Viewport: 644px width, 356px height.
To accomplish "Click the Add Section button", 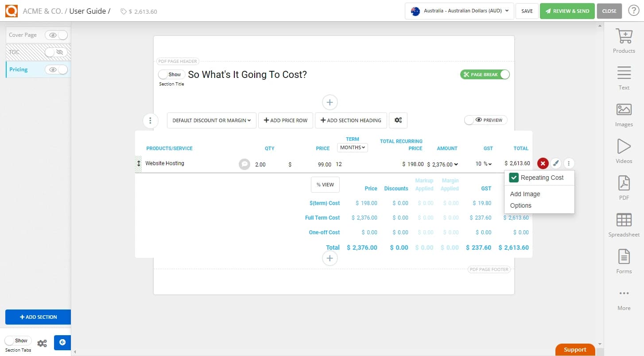I will [38, 317].
